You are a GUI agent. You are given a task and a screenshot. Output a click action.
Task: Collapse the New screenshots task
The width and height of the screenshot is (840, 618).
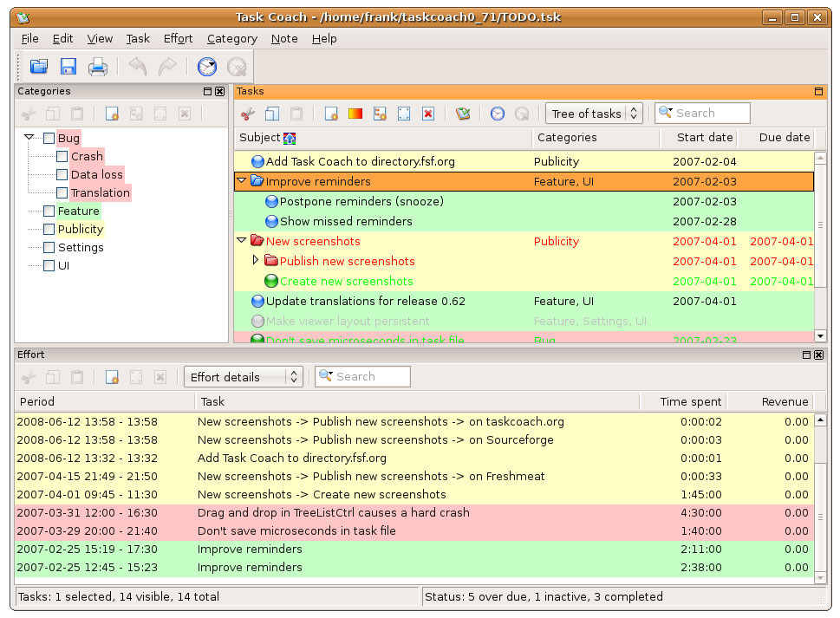pos(242,241)
